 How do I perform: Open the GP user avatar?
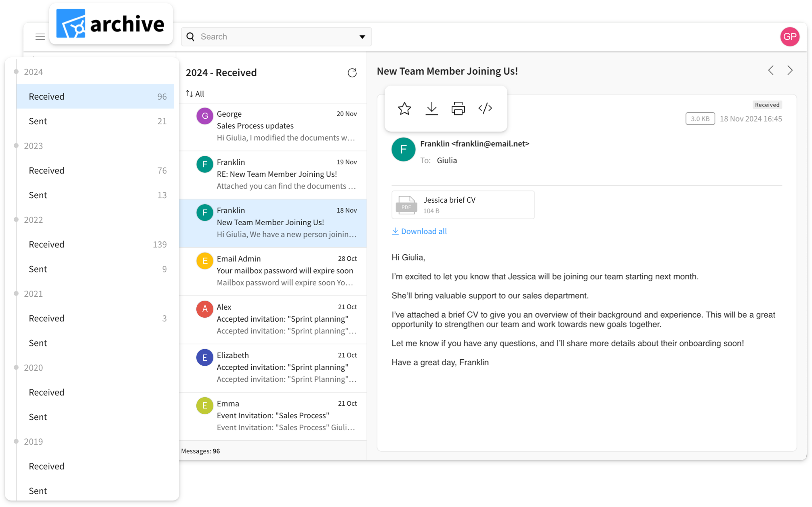click(x=790, y=37)
